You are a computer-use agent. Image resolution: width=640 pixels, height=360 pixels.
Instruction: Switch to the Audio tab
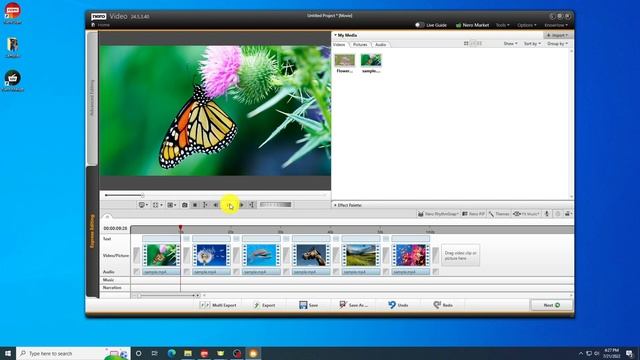click(380, 44)
